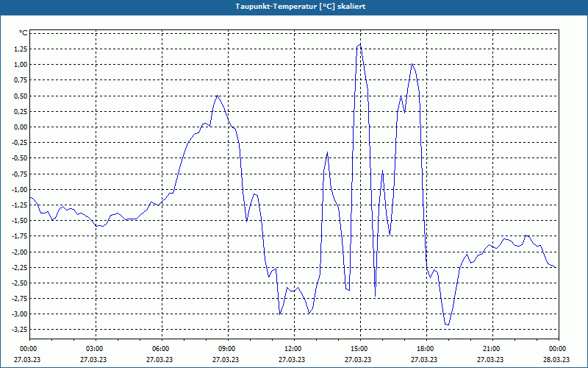
Task: Select the -3,25 y-axis value
Action: pos(20,330)
